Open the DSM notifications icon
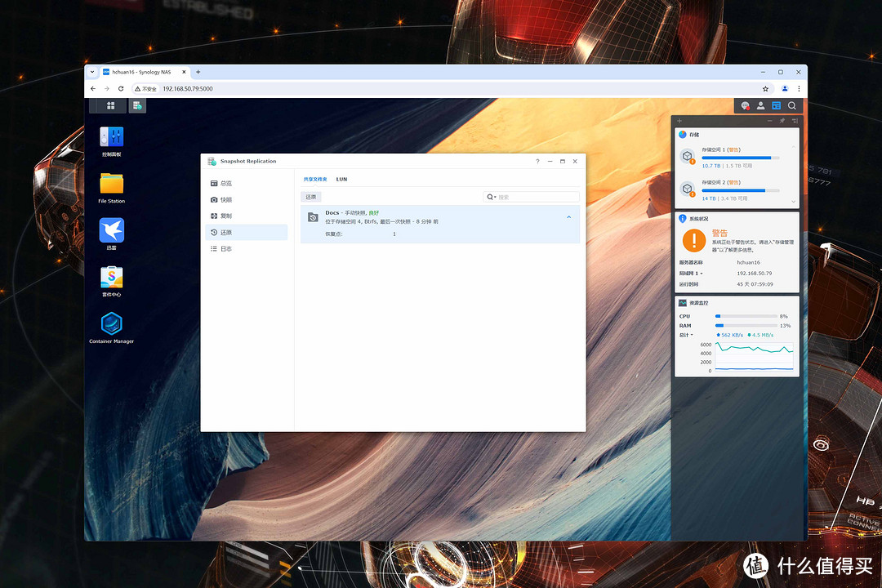This screenshot has width=882, height=588. [x=745, y=105]
